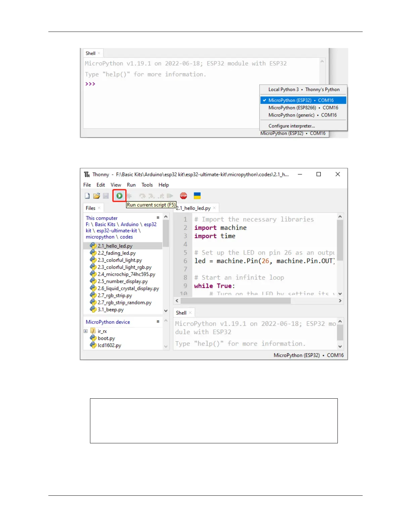Click interpreter status in lower Thonny window

coord(309,355)
